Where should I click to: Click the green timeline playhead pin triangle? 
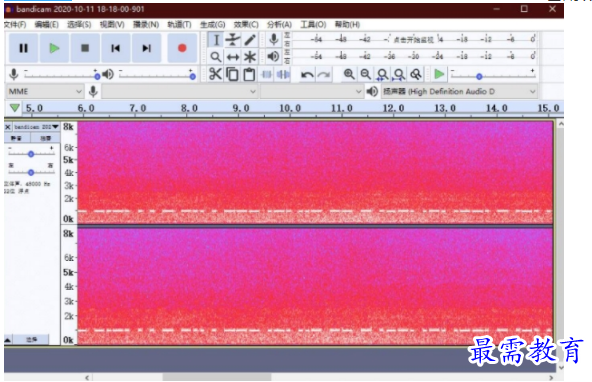[14, 108]
